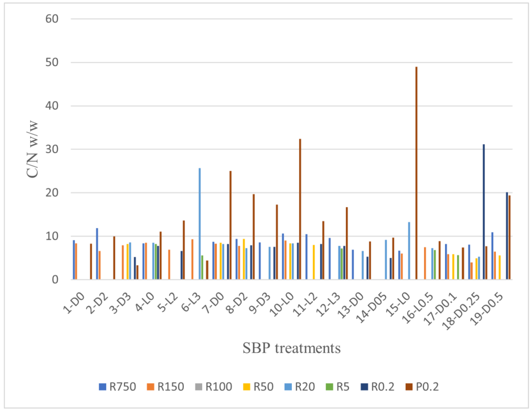
Task: Click the R20 light blue legend swatch
Action: 288,387
